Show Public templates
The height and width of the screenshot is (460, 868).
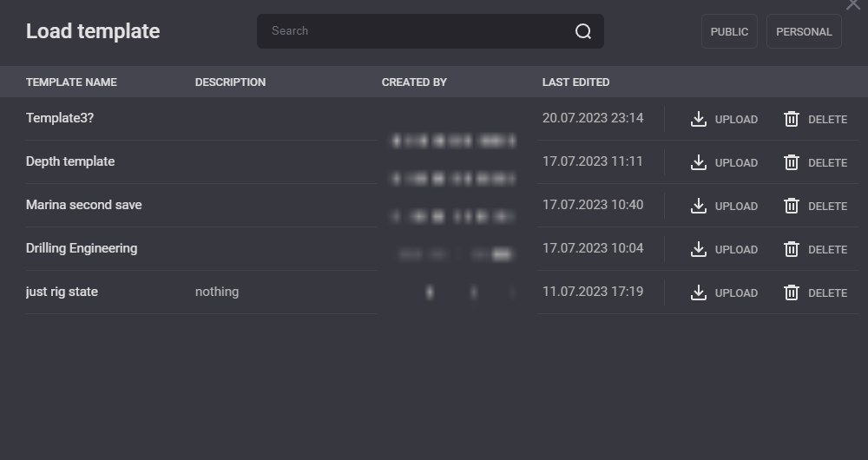(729, 31)
